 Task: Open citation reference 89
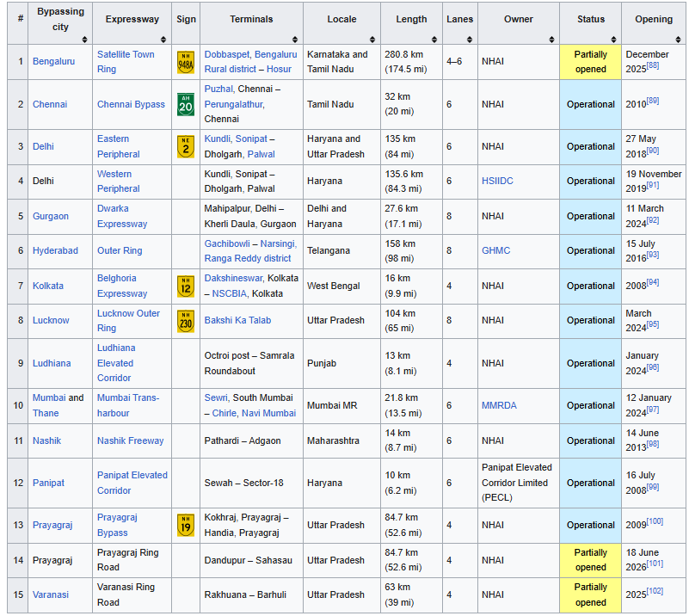(x=653, y=101)
